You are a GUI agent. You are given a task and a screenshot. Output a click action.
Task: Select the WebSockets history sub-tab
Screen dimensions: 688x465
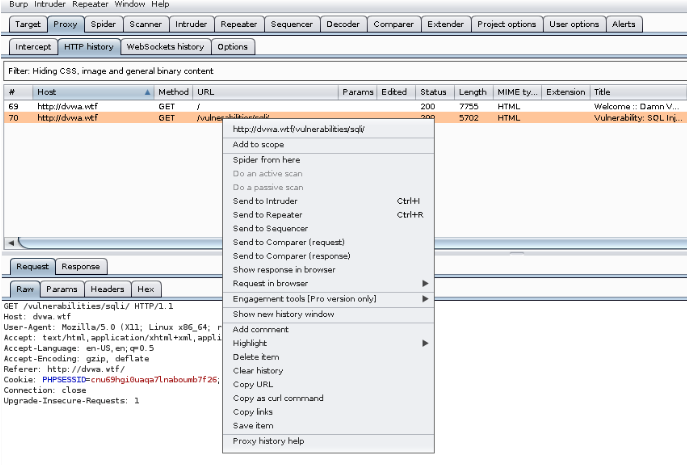pos(165,46)
